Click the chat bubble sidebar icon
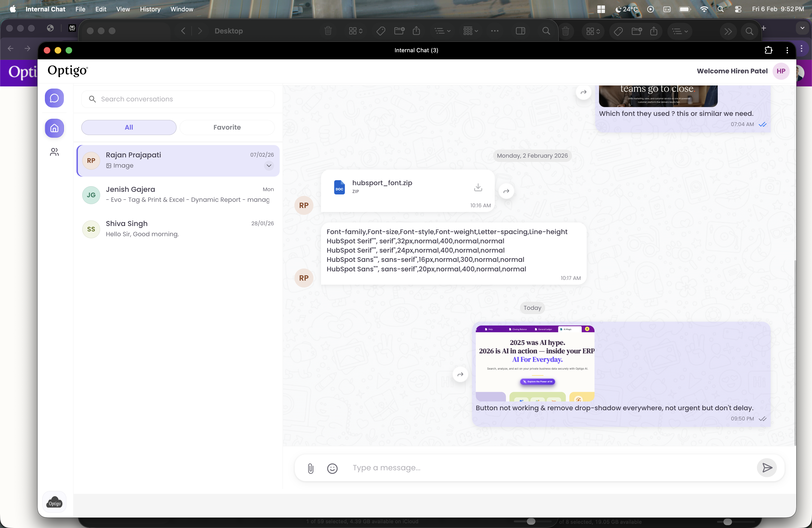The width and height of the screenshot is (812, 528). [x=54, y=98]
